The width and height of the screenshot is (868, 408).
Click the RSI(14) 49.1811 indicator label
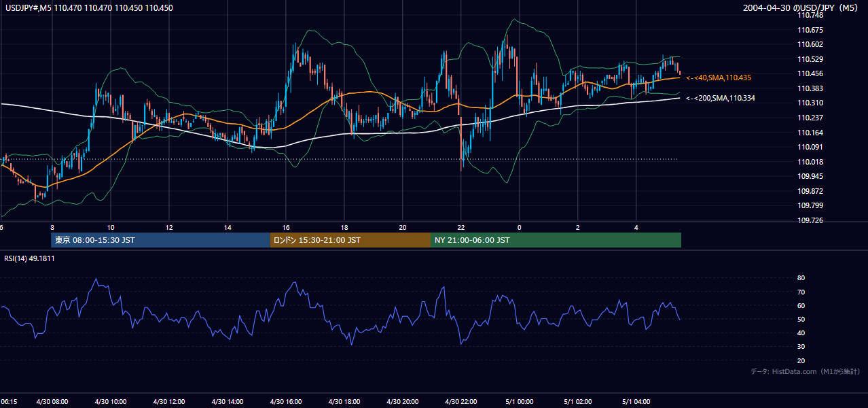29,258
